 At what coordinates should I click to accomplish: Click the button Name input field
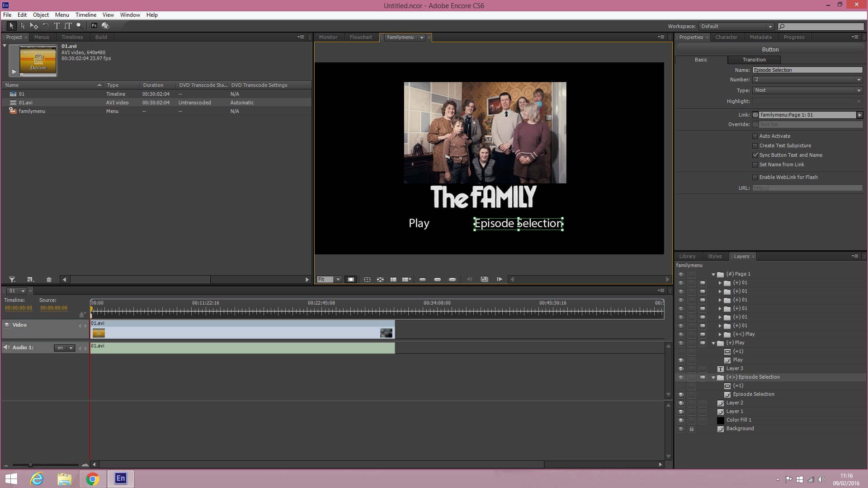click(807, 70)
